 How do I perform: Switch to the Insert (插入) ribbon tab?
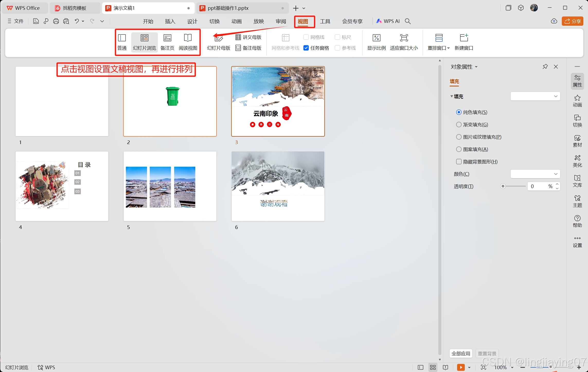click(x=170, y=21)
